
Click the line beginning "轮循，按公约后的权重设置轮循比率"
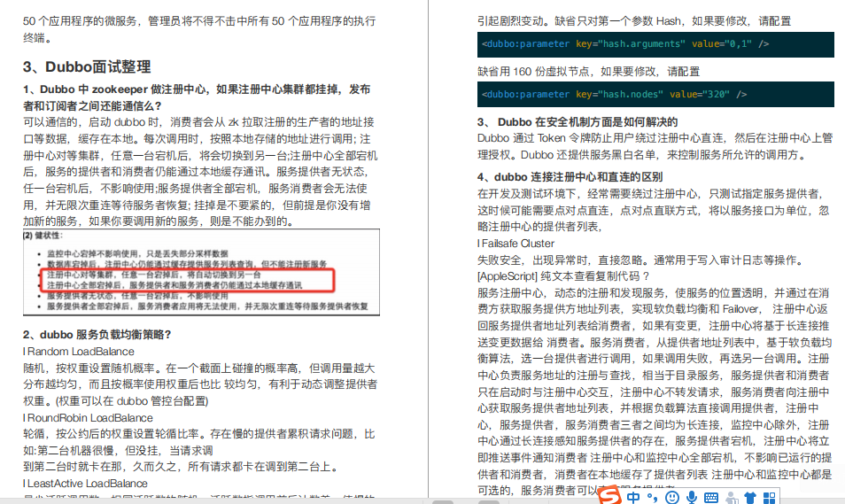click(199, 434)
